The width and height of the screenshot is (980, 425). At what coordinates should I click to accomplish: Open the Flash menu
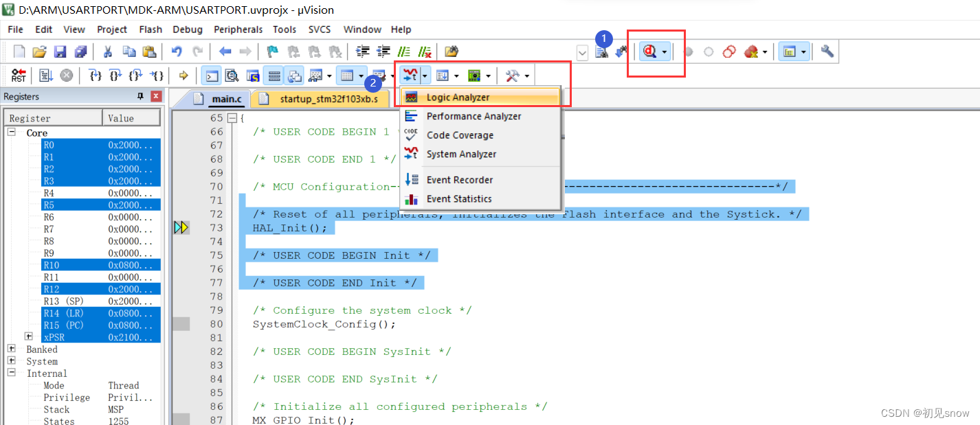tap(151, 30)
